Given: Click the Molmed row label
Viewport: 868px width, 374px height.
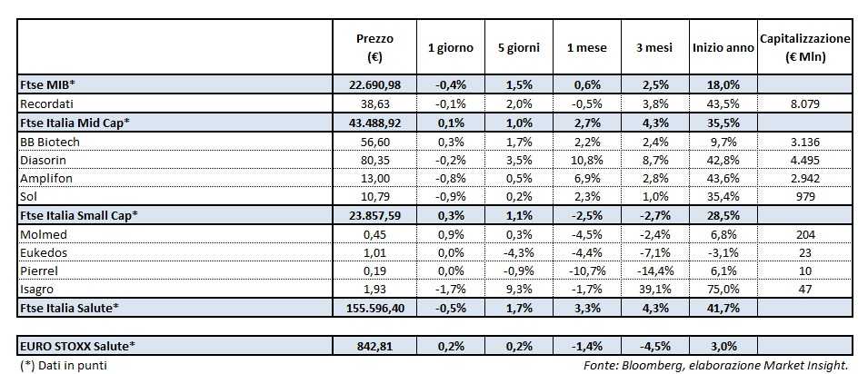Looking at the screenshot, I should (42, 234).
